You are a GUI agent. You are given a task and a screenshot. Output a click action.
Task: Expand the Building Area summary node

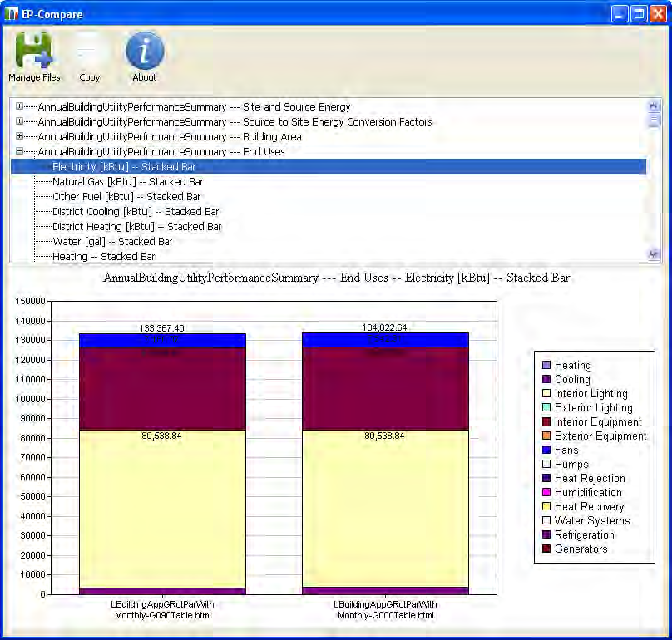[x=18, y=136]
